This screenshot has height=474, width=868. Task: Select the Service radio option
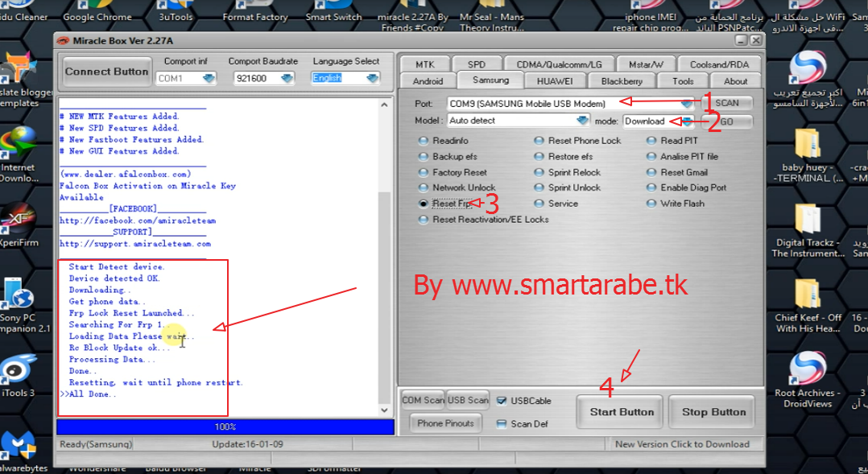pos(538,204)
